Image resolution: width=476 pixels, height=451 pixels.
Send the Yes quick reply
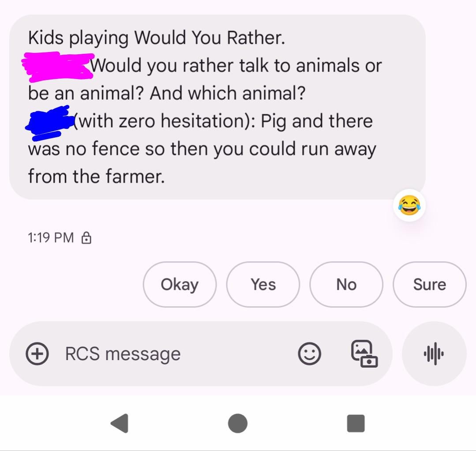click(x=263, y=285)
